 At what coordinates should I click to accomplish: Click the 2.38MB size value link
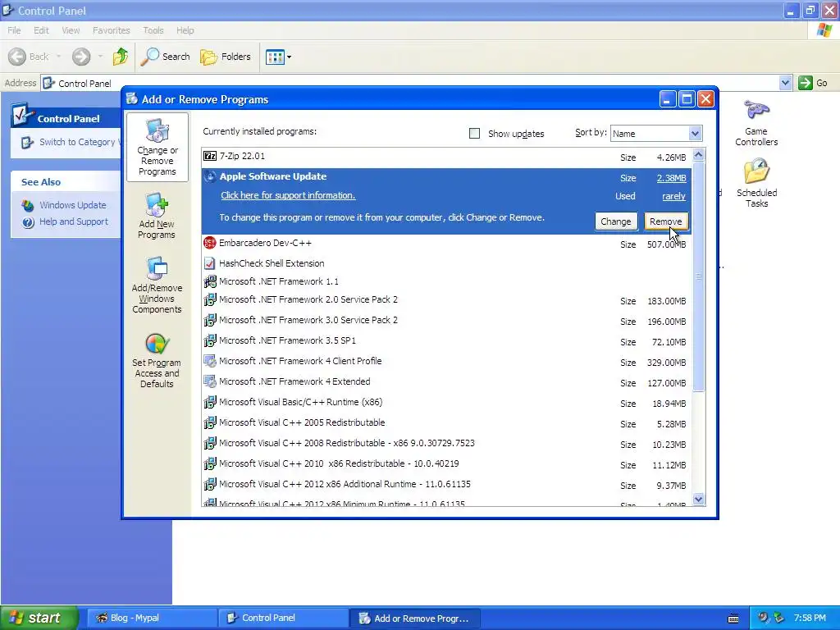(671, 178)
